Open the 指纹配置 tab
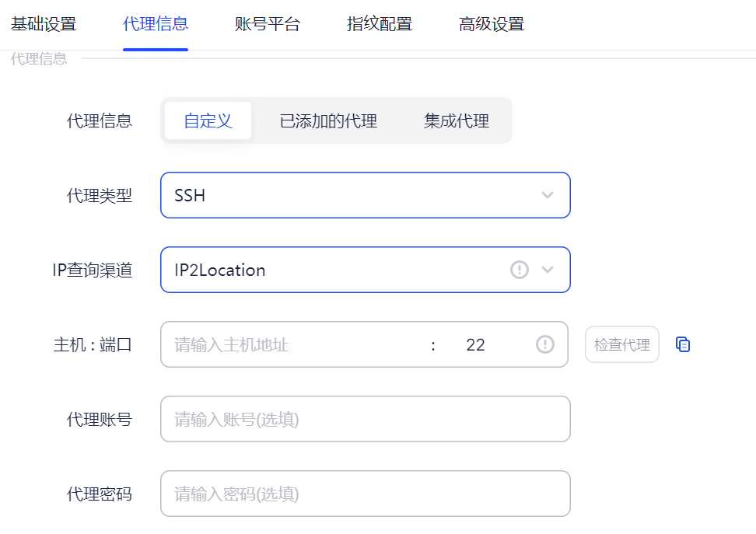The width and height of the screenshot is (756, 534). [x=379, y=24]
